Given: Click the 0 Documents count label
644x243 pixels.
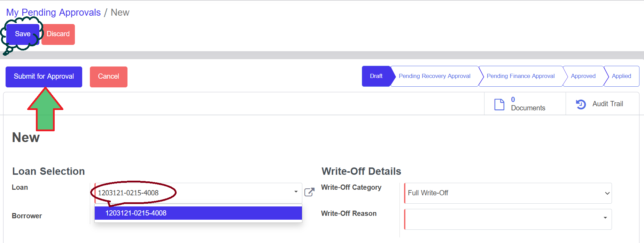Looking at the screenshot, I should (528, 104).
